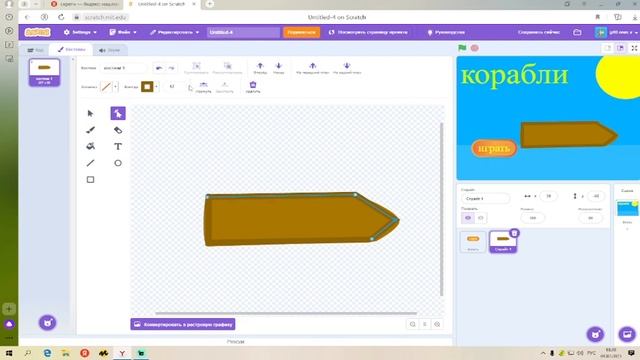The height and width of the screenshot is (360, 640).
Task: Stop project with red stop button
Action: coord(475,48)
